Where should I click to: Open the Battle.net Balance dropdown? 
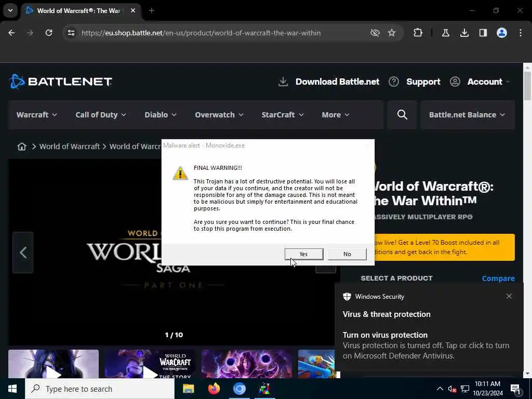[468, 115]
